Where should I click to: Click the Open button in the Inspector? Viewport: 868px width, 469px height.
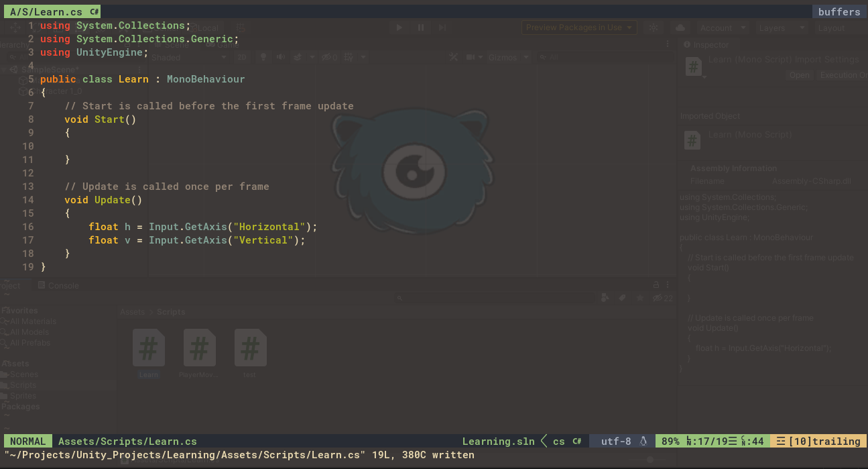coord(799,74)
